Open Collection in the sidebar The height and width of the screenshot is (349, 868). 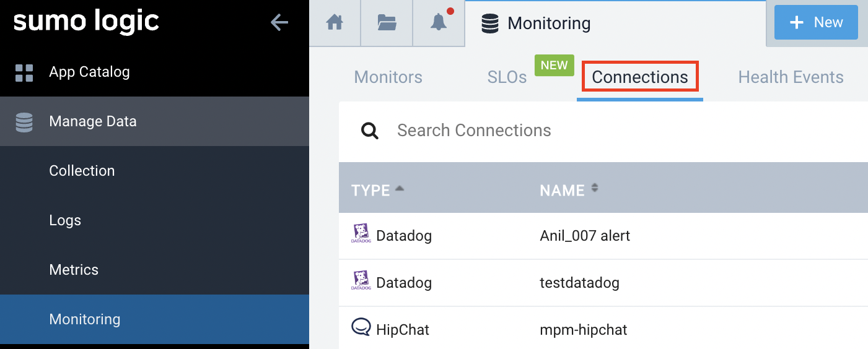(82, 171)
